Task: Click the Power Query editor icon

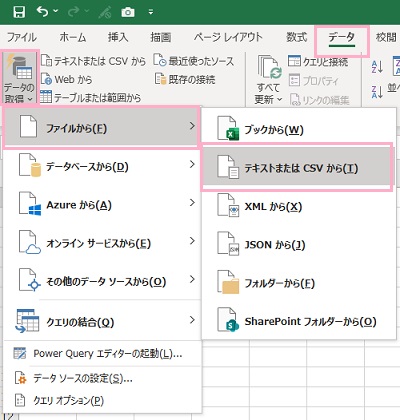Action: [20, 353]
